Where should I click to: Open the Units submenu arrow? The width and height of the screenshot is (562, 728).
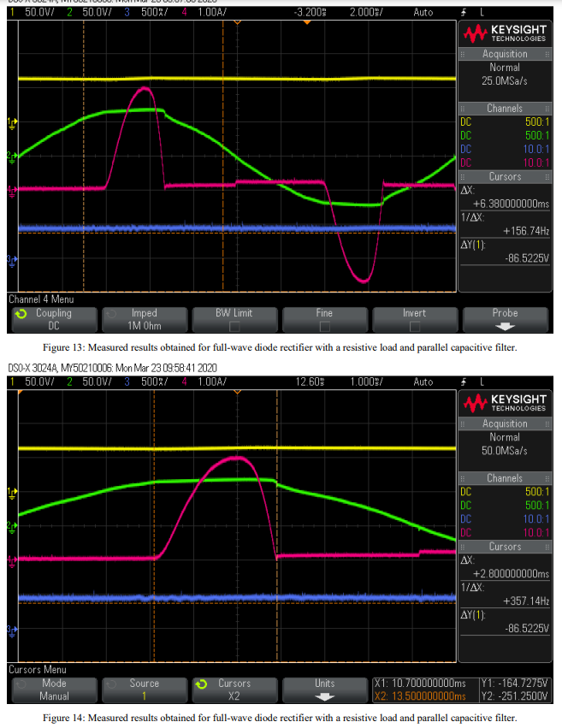[324, 696]
